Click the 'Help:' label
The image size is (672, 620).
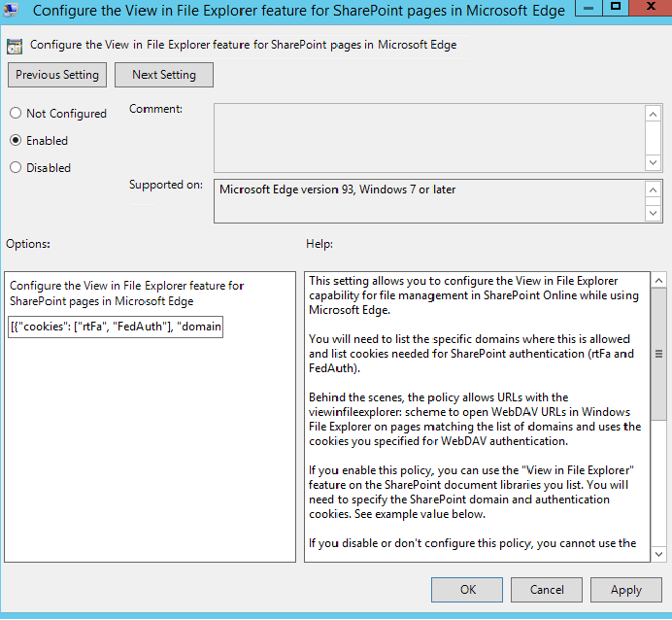[319, 244]
